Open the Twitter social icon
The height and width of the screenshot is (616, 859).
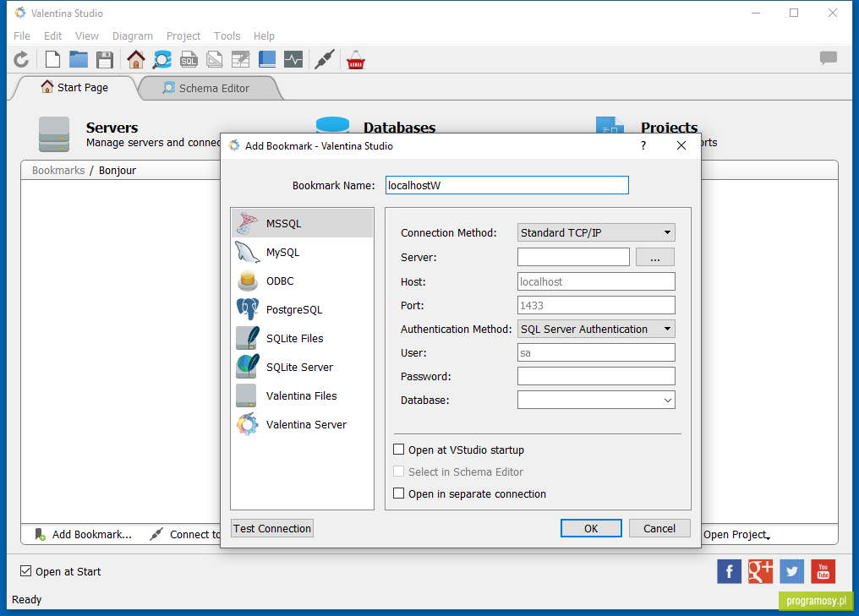(791, 572)
